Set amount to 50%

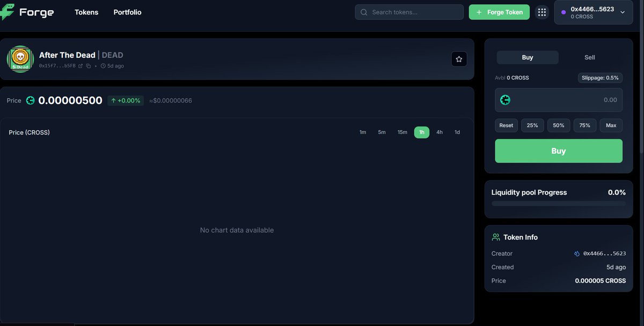pos(559,125)
